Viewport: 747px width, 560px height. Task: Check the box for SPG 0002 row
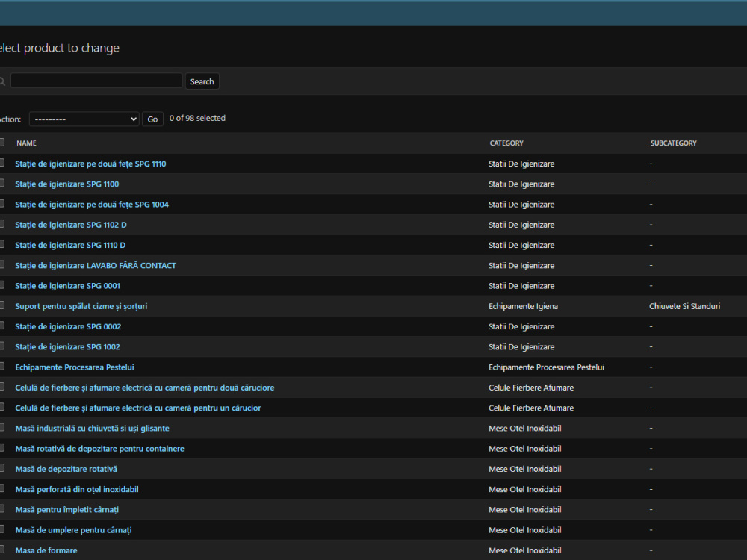coord(1,326)
